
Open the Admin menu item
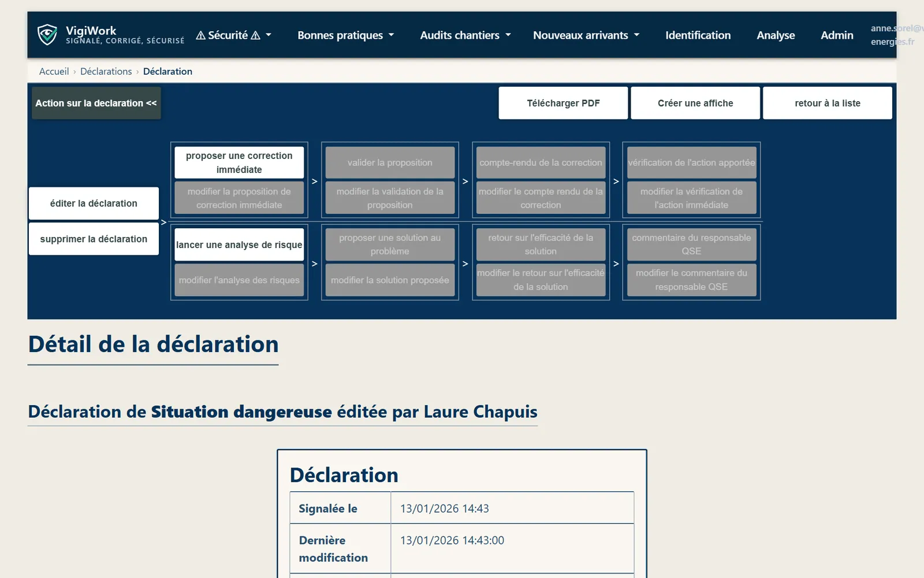point(837,35)
